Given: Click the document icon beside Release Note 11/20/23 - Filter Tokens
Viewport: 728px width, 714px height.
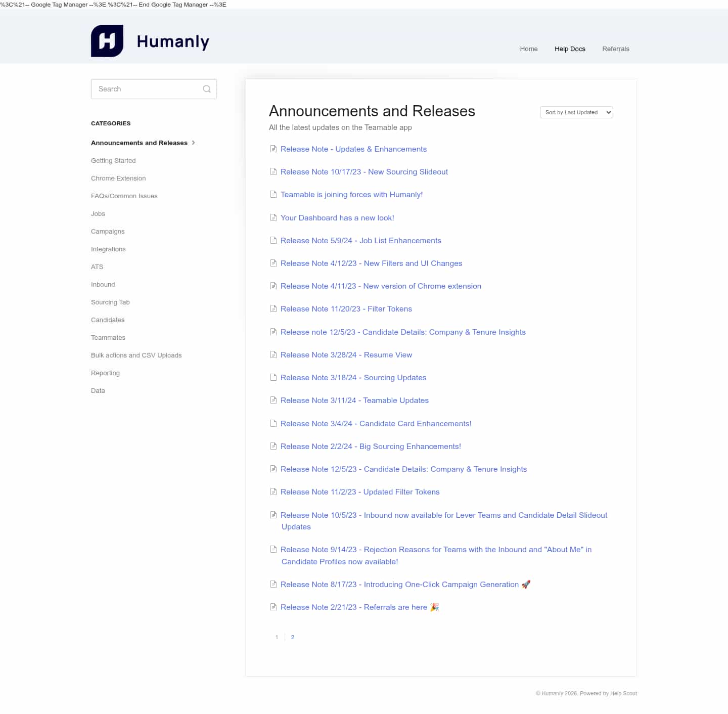Looking at the screenshot, I should tap(274, 308).
